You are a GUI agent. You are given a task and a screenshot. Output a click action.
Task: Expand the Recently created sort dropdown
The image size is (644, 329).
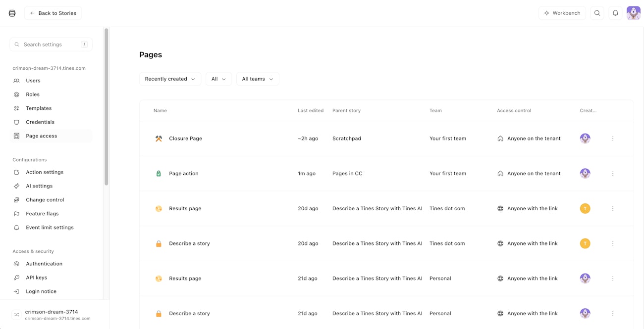[170, 79]
